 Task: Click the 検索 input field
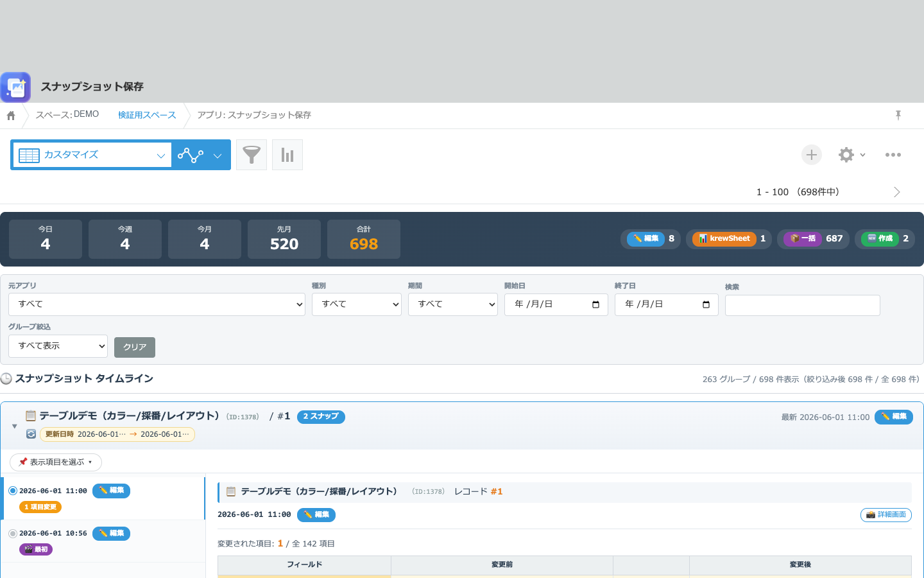pyautogui.click(x=803, y=306)
